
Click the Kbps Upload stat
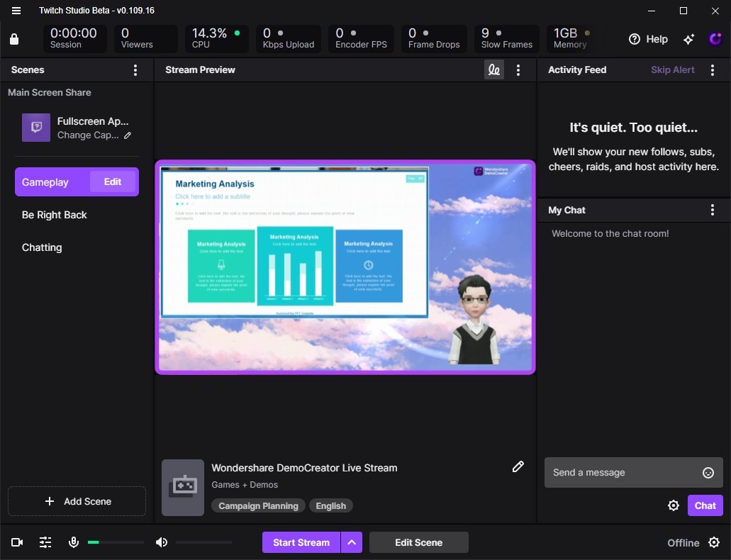[289, 38]
